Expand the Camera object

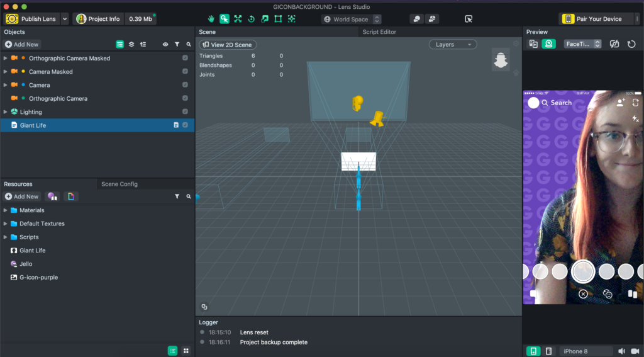[x=5, y=85]
